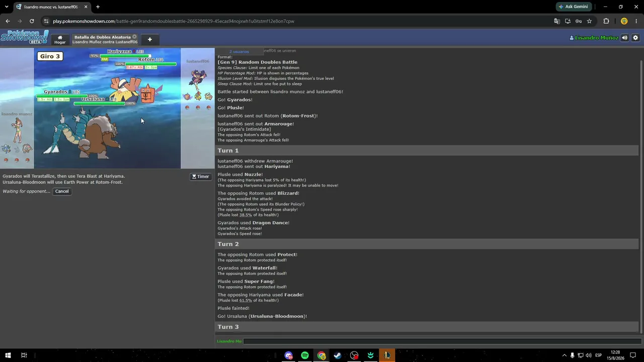Close the lisandro munoz vs. lustaneff06 browser tab
The image size is (644, 362).
pos(86,7)
